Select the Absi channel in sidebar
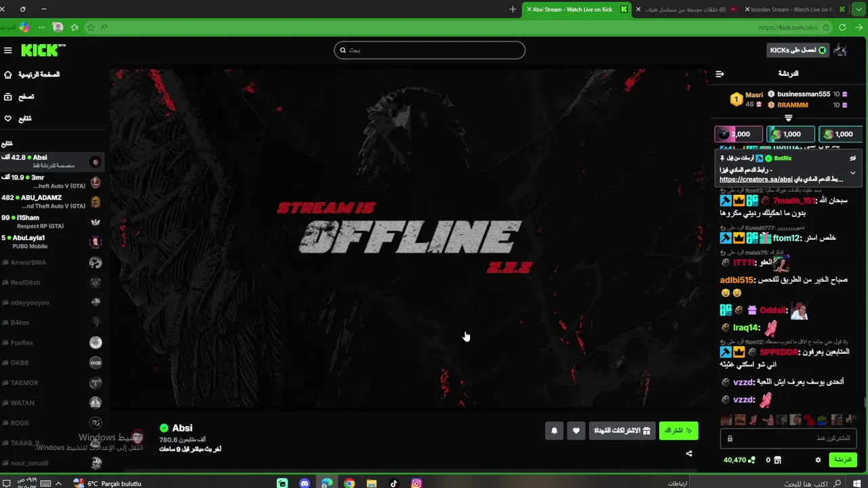 click(52, 161)
